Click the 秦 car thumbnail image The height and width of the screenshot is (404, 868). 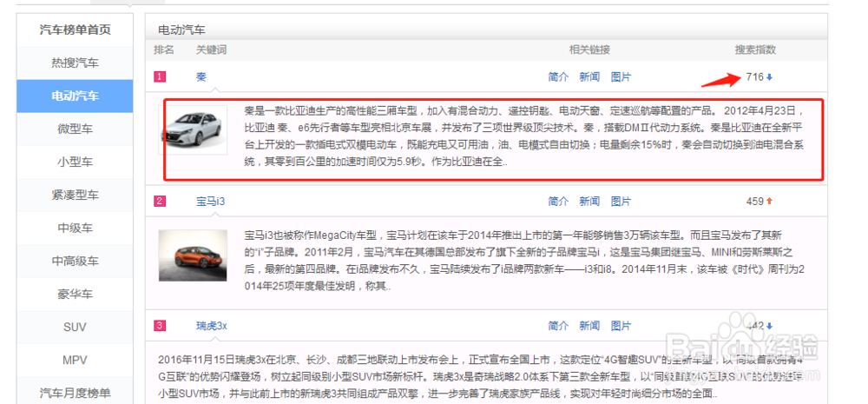[193, 129]
